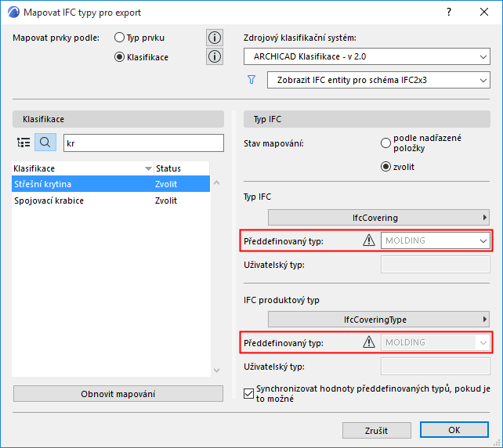Select the Typ prvku radio button
The image size is (503, 448).
click(120, 38)
